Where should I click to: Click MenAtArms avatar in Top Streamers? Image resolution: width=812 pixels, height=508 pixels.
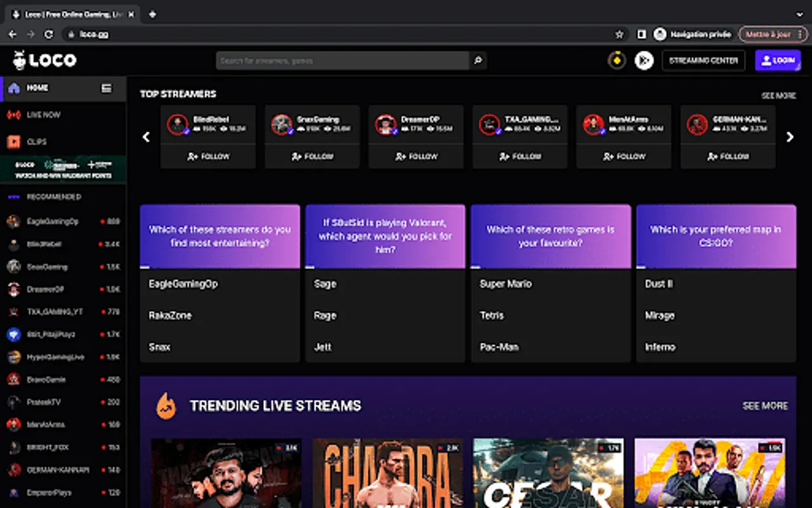click(x=594, y=124)
